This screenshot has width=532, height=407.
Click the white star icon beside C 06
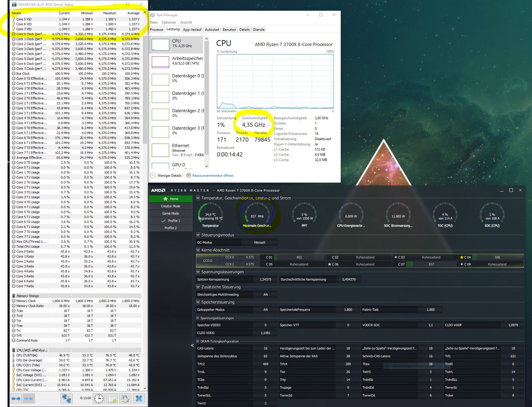[329, 264]
